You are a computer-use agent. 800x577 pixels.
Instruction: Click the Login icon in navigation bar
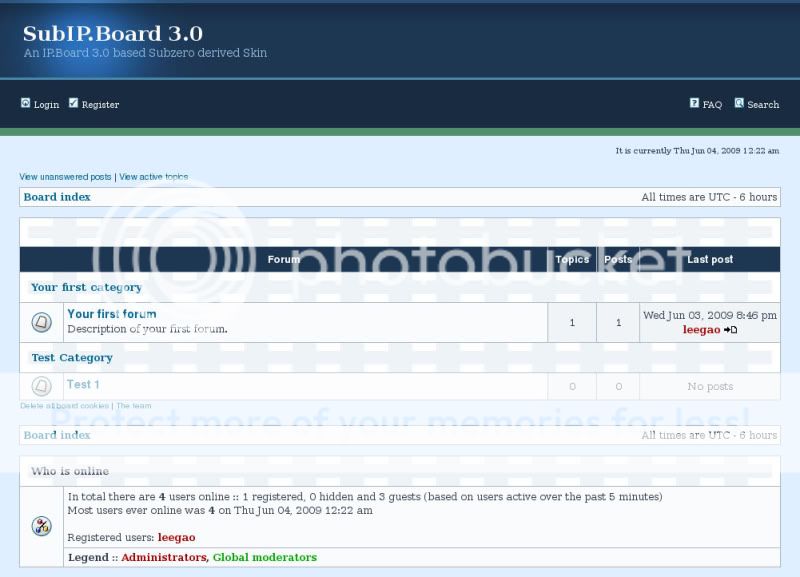[26, 103]
